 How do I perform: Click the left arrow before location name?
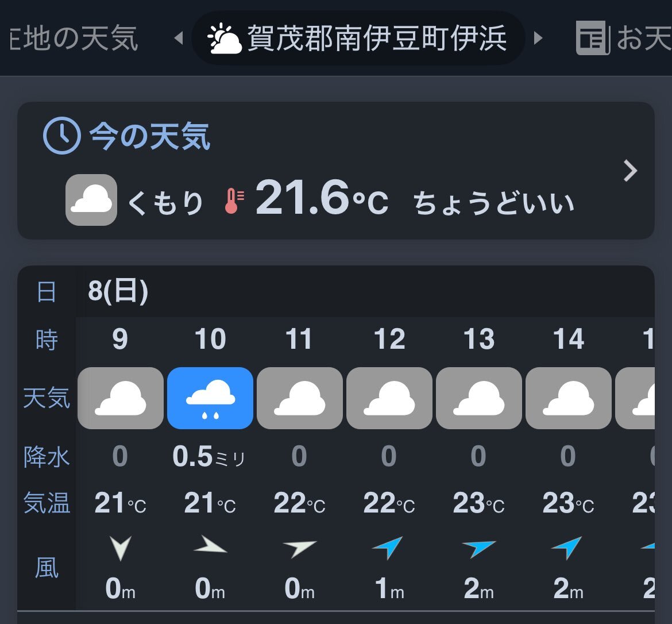click(179, 38)
